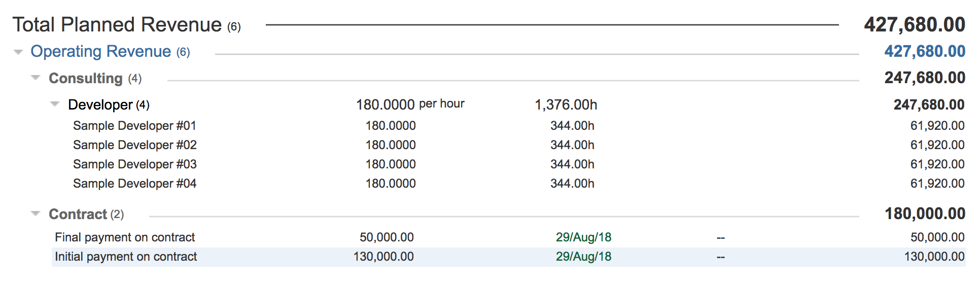The image size is (980, 283).
Task: Click the Developer rate 180.0000 per hour
Action: point(410,104)
